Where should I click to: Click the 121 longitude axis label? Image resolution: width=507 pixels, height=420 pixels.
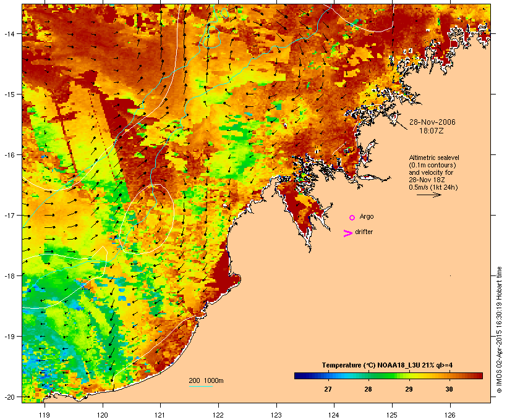click(160, 415)
